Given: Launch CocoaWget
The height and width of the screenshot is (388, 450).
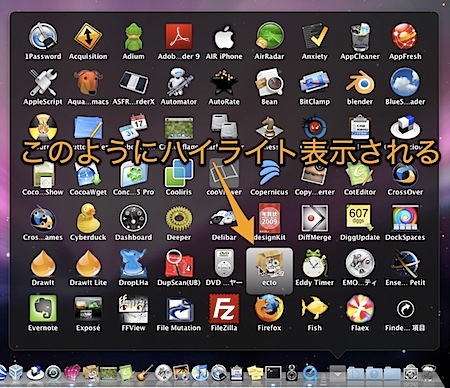Looking at the screenshot, I should [88, 175].
